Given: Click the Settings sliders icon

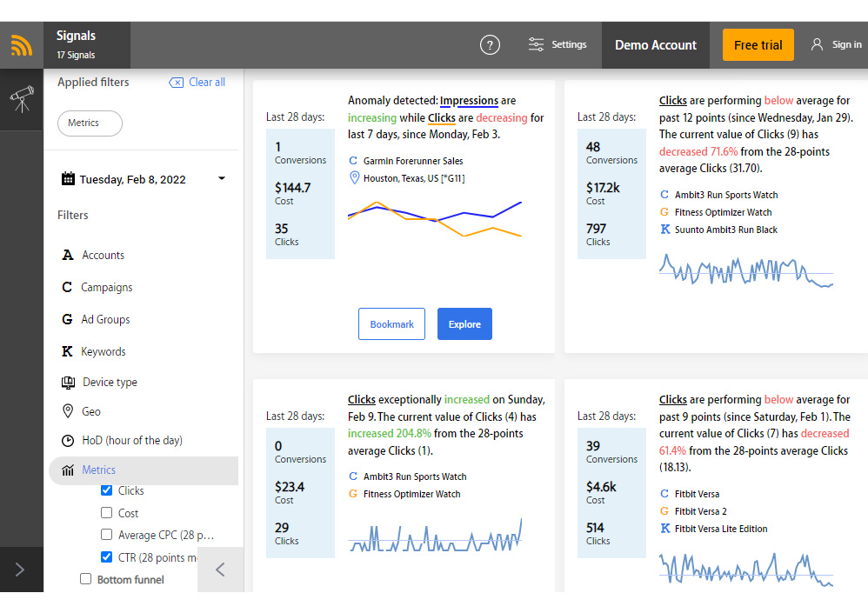Looking at the screenshot, I should point(536,44).
